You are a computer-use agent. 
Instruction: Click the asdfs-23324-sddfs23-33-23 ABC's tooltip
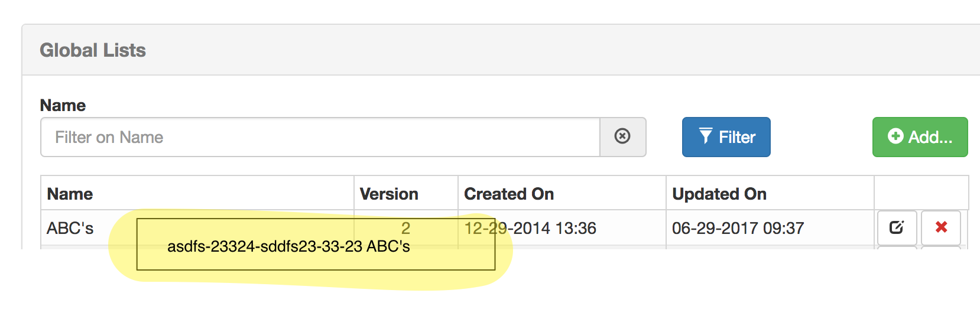[x=288, y=246]
